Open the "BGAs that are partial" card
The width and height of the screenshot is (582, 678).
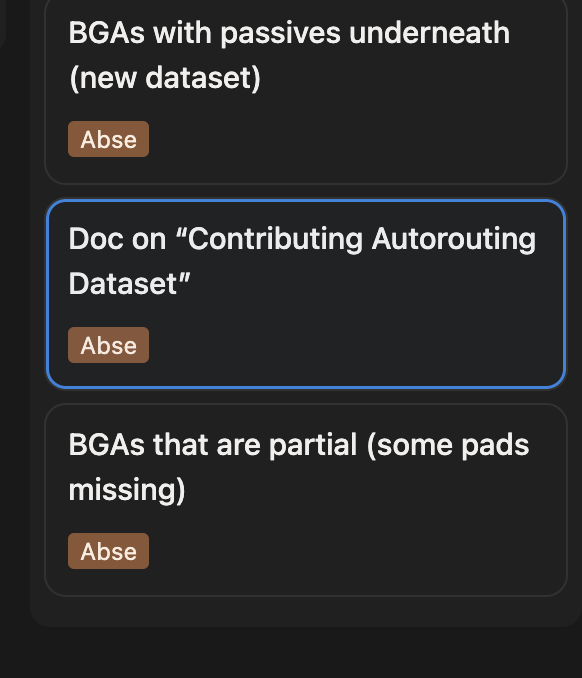pos(306,500)
